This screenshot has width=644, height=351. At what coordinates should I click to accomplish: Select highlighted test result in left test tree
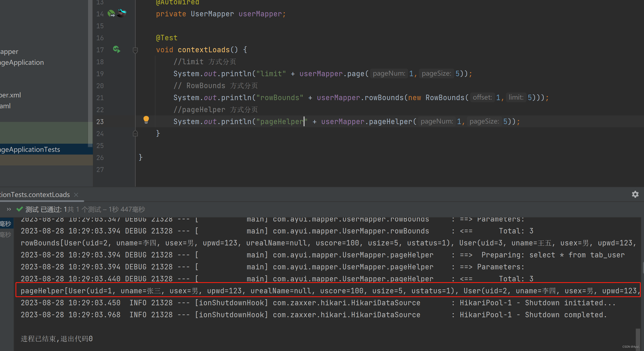5,224
